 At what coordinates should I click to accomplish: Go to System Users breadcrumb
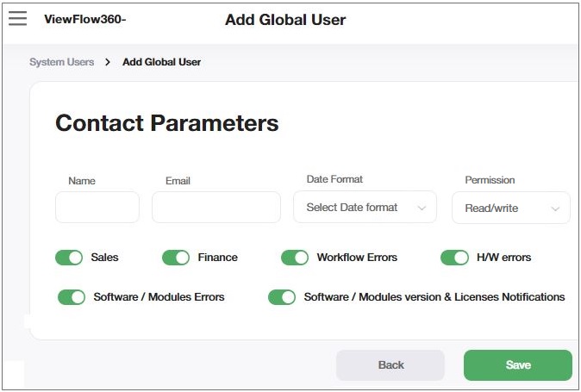tap(62, 62)
